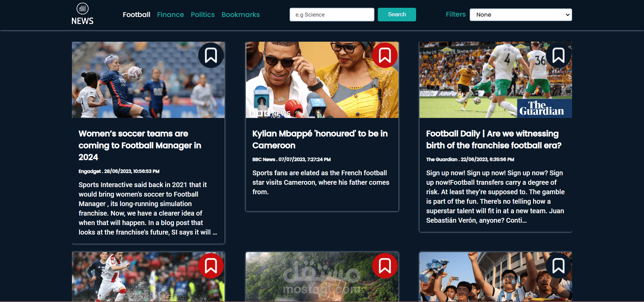Click 'The Guardian . 22/06/2023, 6:35:56 PM' text
Screen dimensions: 644x302
click(x=470, y=159)
